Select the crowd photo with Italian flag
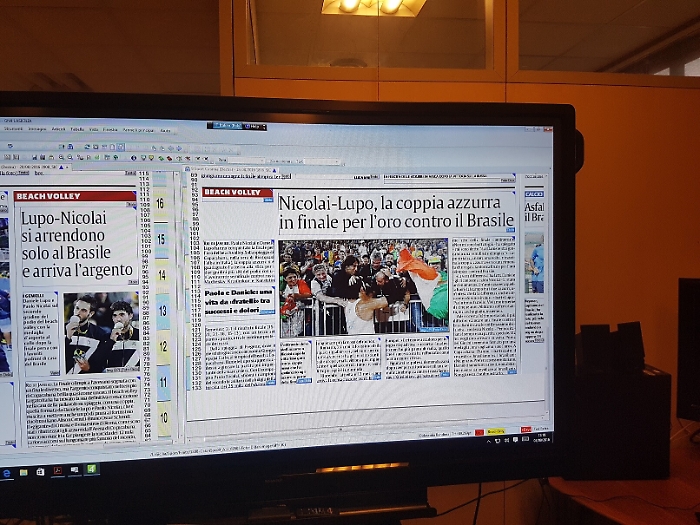The width and height of the screenshot is (700, 525). coord(363,285)
